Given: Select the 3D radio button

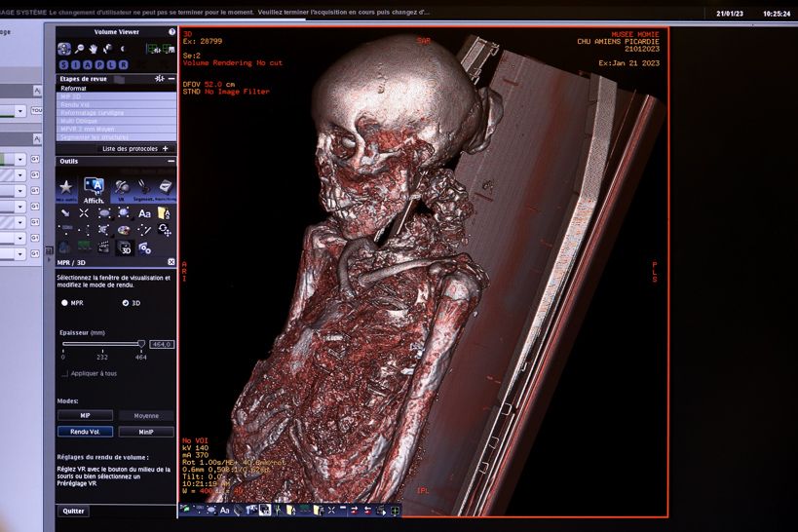Looking at the screenshot, I should coord(125,303).
